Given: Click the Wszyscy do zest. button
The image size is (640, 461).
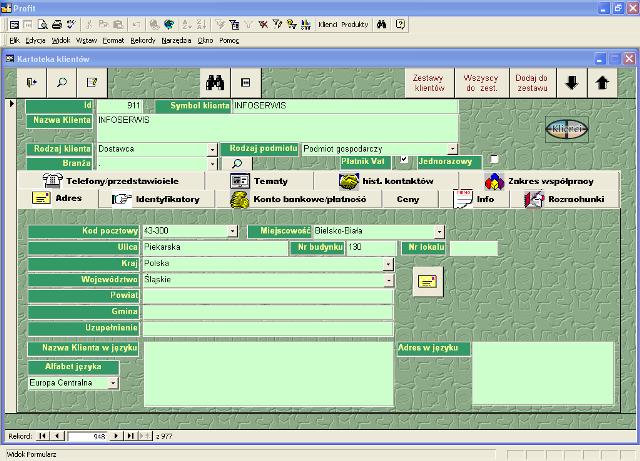Looking at the screenshot, I should click(x=481, y=83).
